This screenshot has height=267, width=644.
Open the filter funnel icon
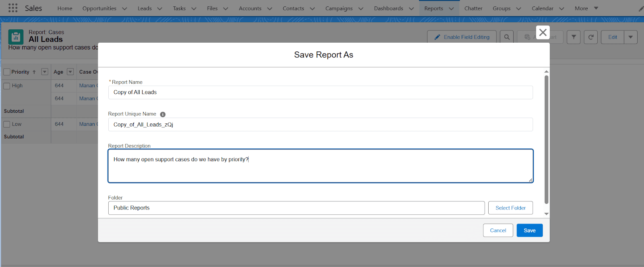(x=574, y=37)
